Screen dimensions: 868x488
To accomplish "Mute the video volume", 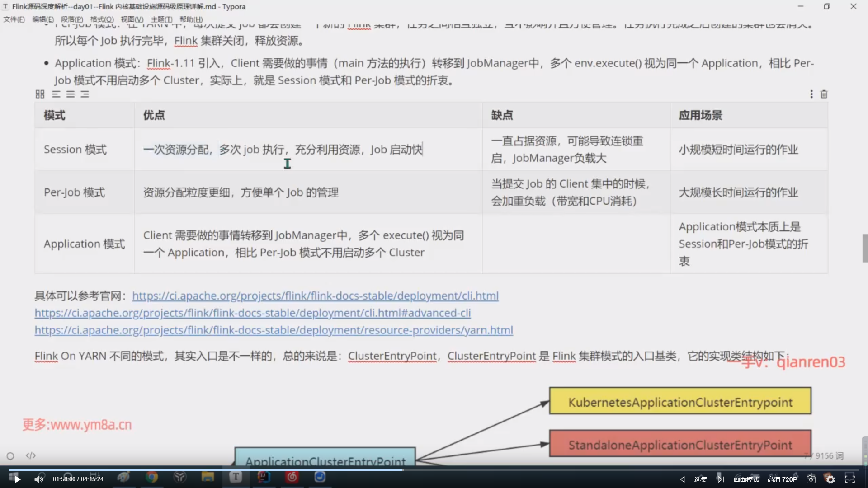I will pyautogui.click(x=39, y=479).
